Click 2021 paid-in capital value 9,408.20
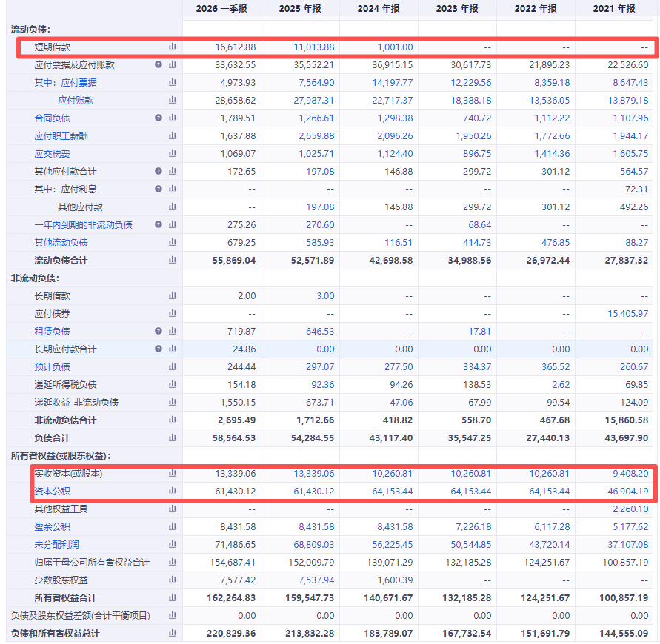This screenshot has width=660, height=644. click(x=630, y=474)
